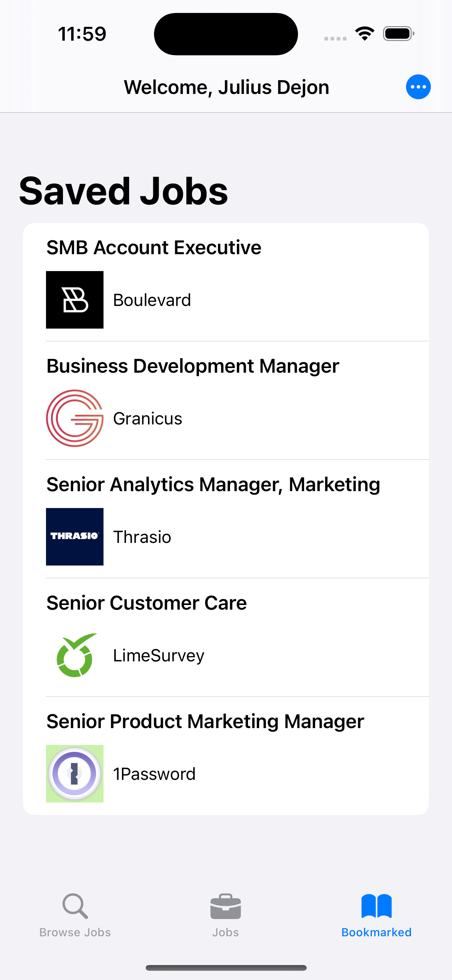Tap the Wi-Fi status icon
The image size is (452, 980).
click(x=365, y=34)
